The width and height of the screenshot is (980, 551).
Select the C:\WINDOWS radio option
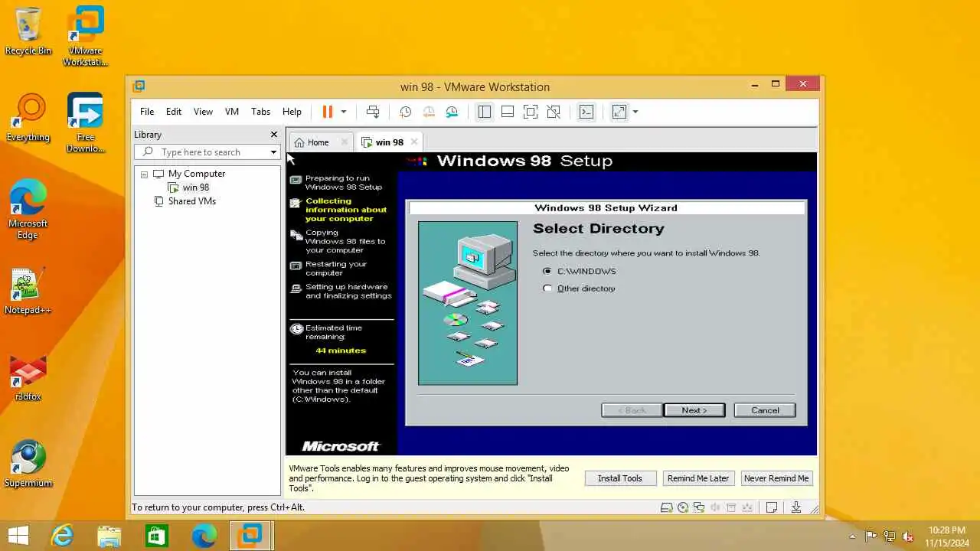[x=547, y=271]
